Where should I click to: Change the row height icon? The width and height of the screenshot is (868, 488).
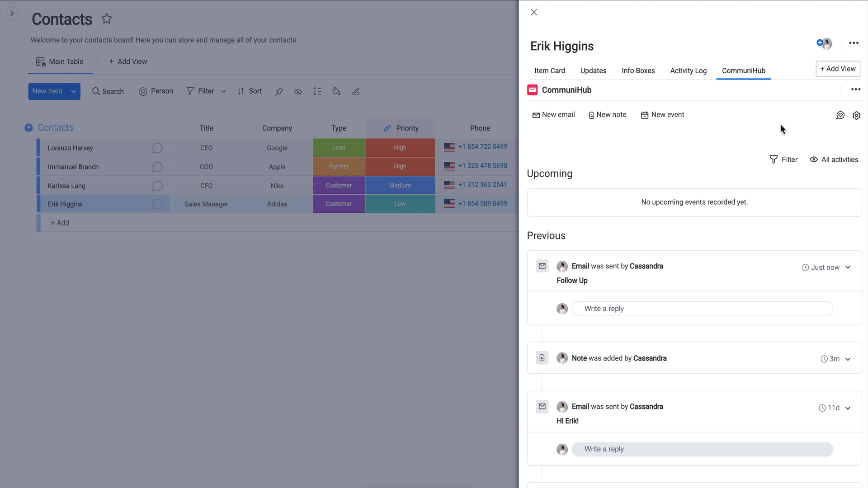[317, 91]
